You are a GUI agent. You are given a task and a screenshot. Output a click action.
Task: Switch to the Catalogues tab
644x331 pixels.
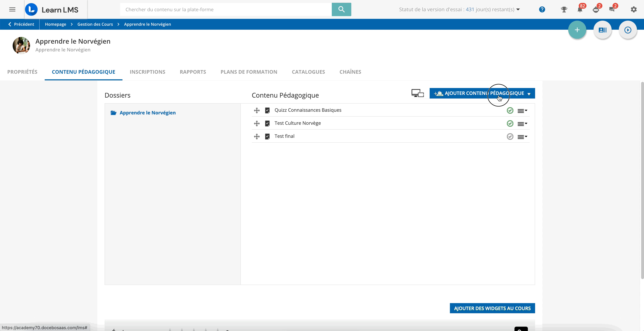(x=308, y=72)
